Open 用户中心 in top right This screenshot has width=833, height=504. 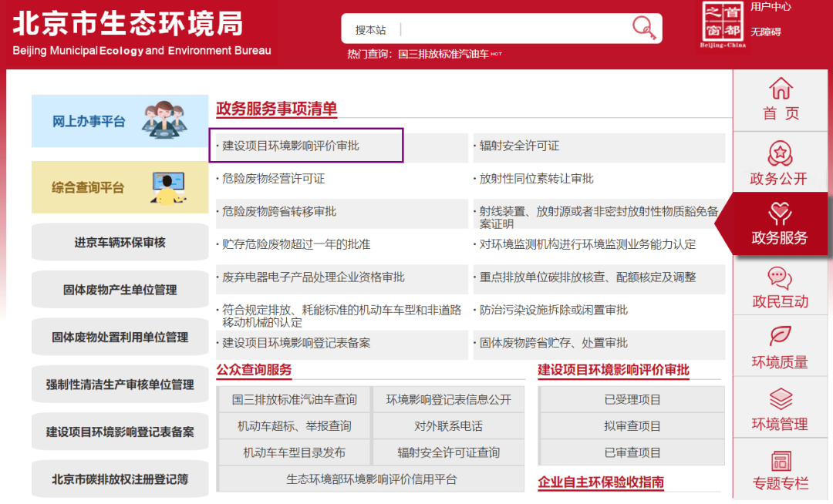coord(771,7)
